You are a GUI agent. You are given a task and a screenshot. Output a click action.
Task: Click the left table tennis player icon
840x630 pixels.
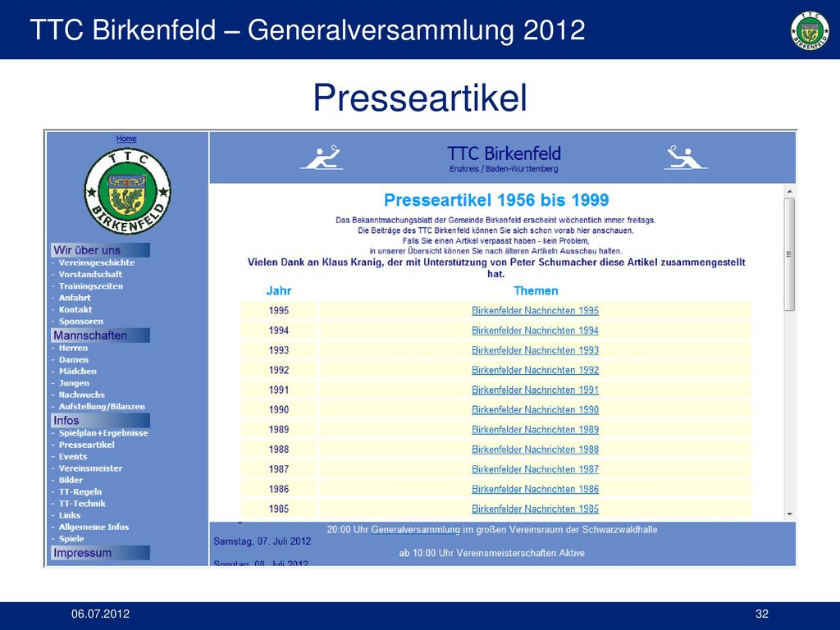point(321,157)
